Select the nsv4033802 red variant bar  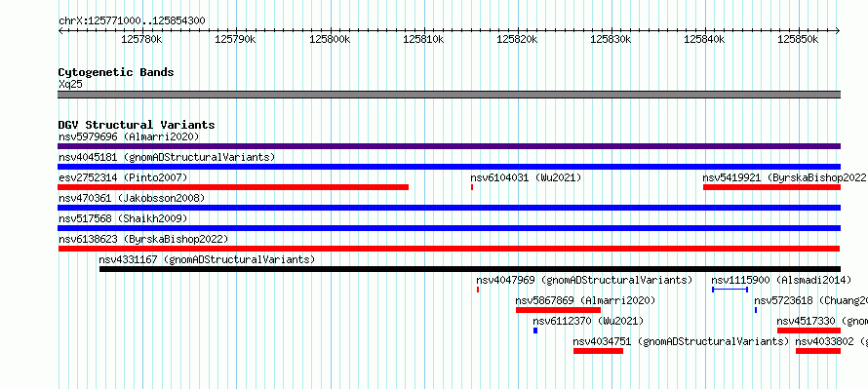pyautogui.click(x=818, y=351)
